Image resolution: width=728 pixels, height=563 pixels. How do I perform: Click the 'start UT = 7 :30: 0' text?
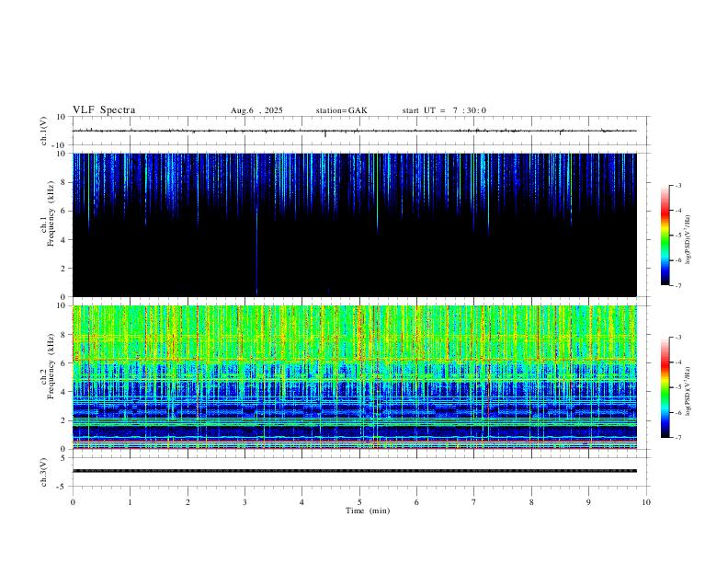(444, 110)
